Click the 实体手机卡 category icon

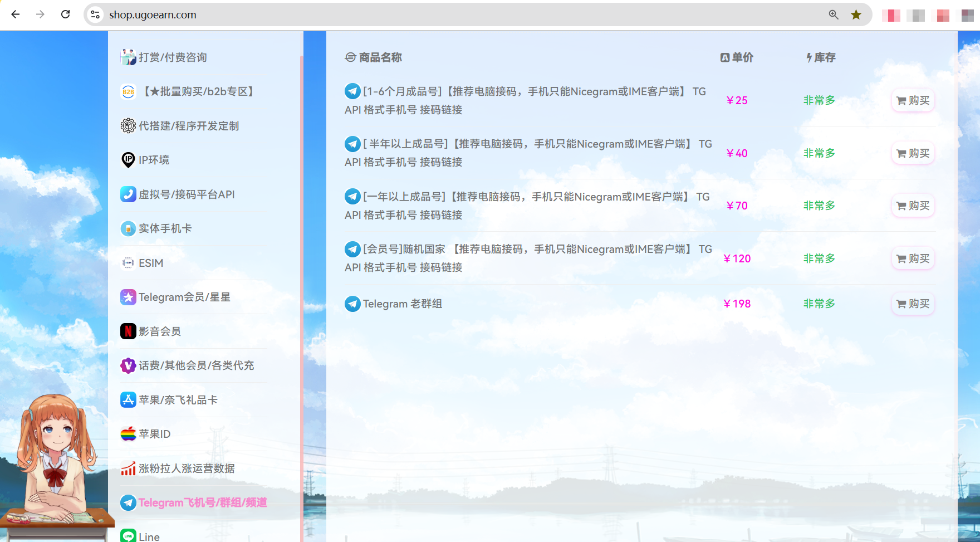tap(128, 228)
